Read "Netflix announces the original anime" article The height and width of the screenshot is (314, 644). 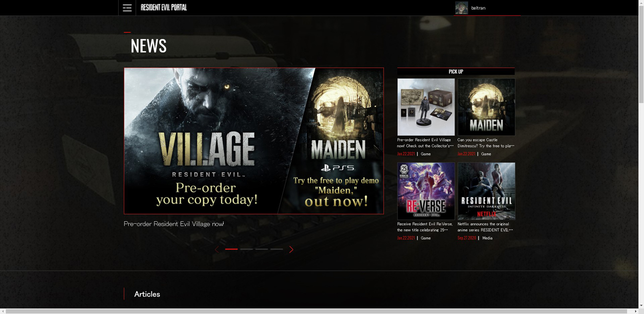(x=486, y=227)
